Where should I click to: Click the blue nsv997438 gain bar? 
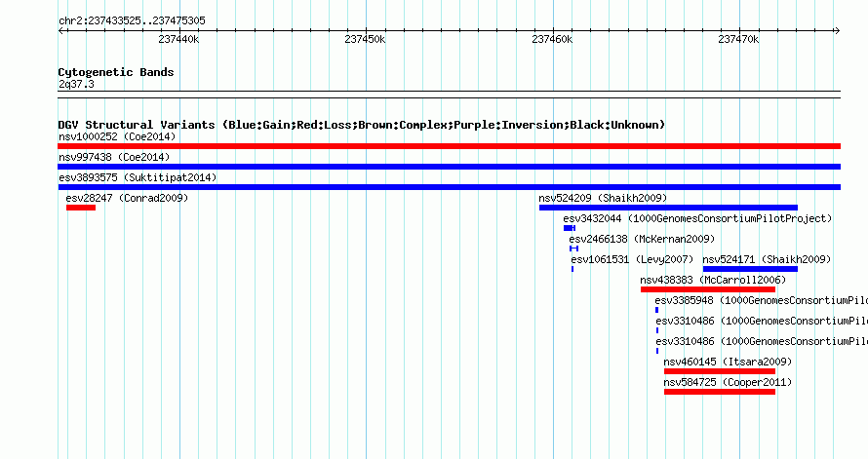tap(449, 167)
